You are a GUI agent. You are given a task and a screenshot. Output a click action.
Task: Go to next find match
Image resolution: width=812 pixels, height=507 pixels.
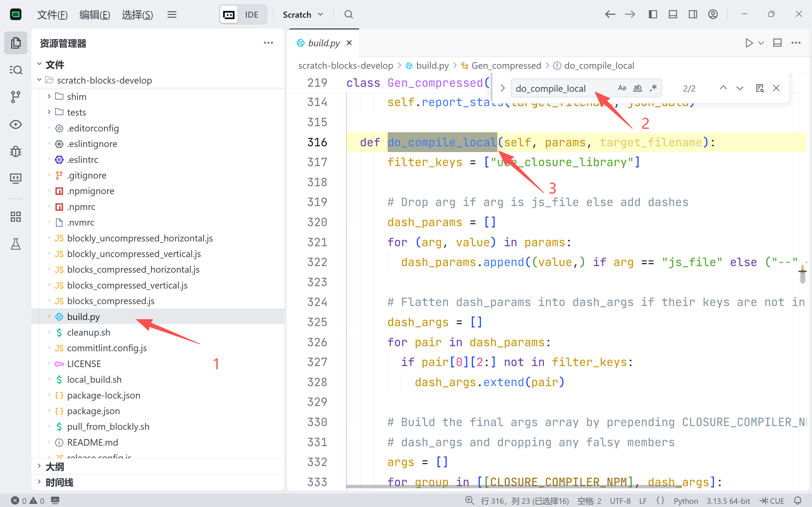(x=740, y=88)
